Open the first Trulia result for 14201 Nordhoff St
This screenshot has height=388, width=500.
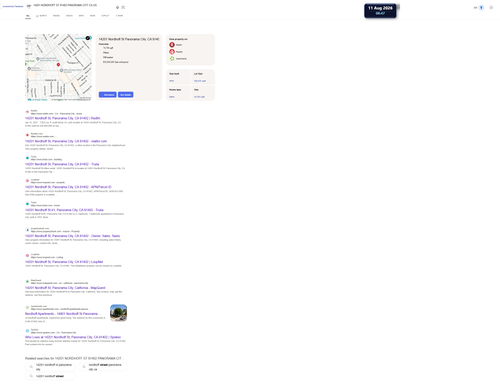[x=62, y=164]
